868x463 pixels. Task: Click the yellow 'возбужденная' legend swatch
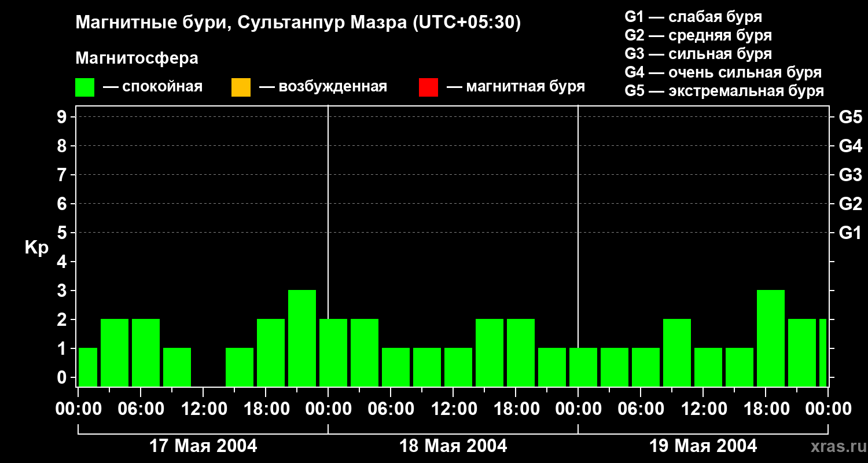241,87
